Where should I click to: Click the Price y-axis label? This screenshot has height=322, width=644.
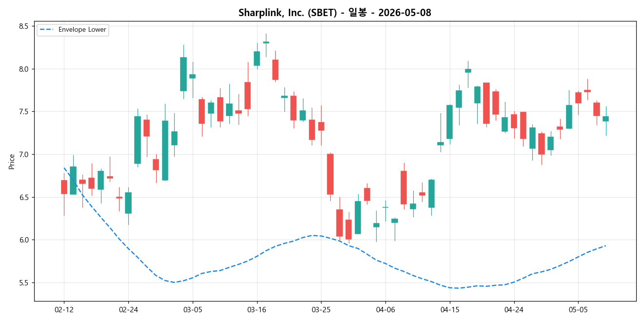(x=12, y=161)
